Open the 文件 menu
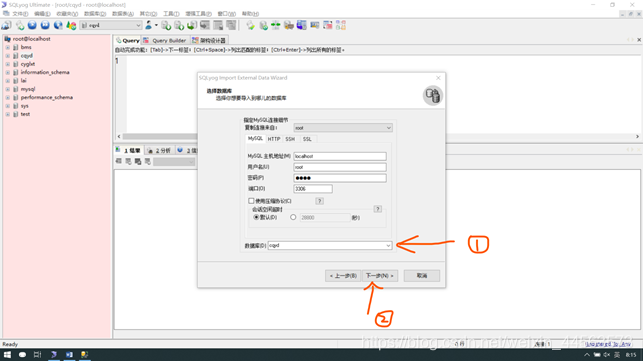The width and height of the screenshot is (643, 361). pyautogui.click(x=20, y=14)
